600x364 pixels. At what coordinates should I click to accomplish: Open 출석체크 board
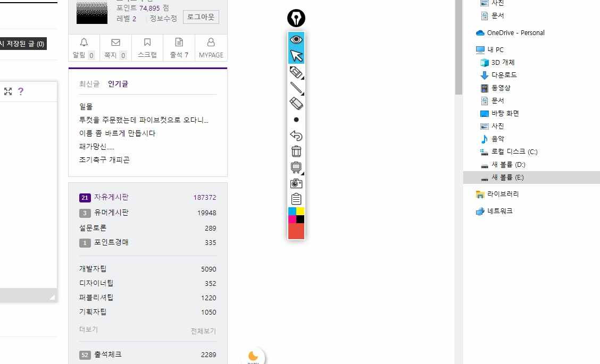click(x=108, y=354)
